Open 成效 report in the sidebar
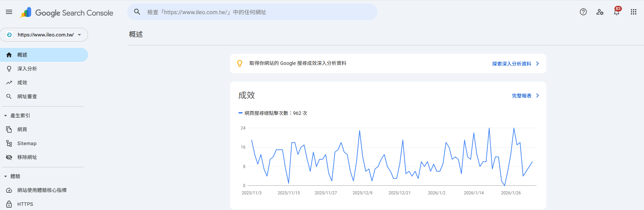The height and width of the screenshot is (210, 644). point(44,83)
